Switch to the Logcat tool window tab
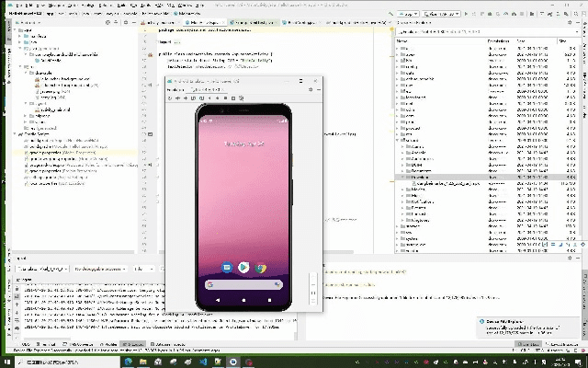The width and height of the screenshot is (588, 368). (x=134, y=345)
